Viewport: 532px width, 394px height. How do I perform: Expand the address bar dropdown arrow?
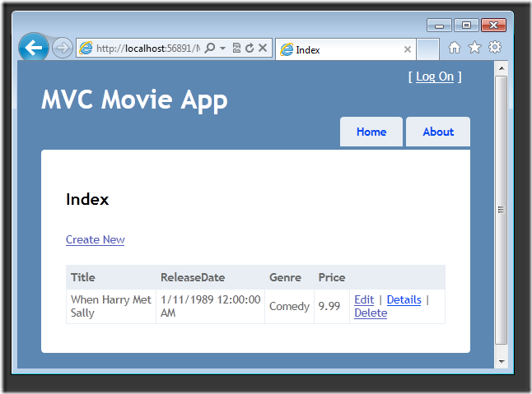coord(222,49)
